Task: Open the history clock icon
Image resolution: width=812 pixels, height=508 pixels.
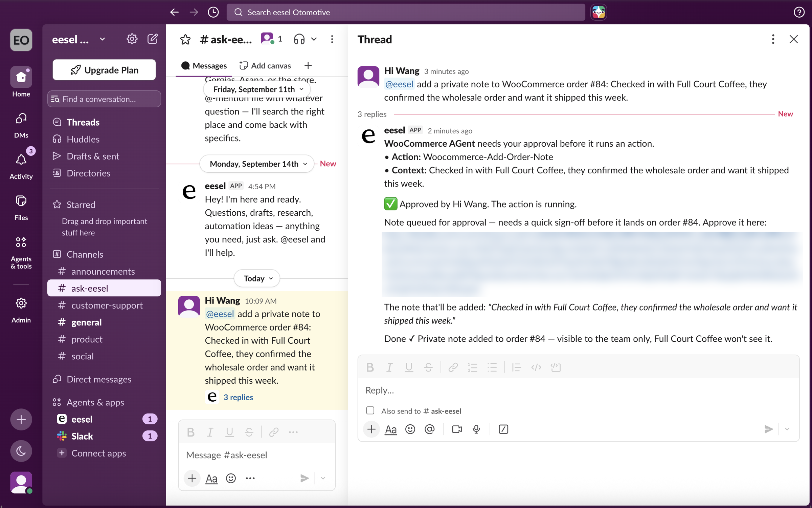Action: [x=213, y=12]
